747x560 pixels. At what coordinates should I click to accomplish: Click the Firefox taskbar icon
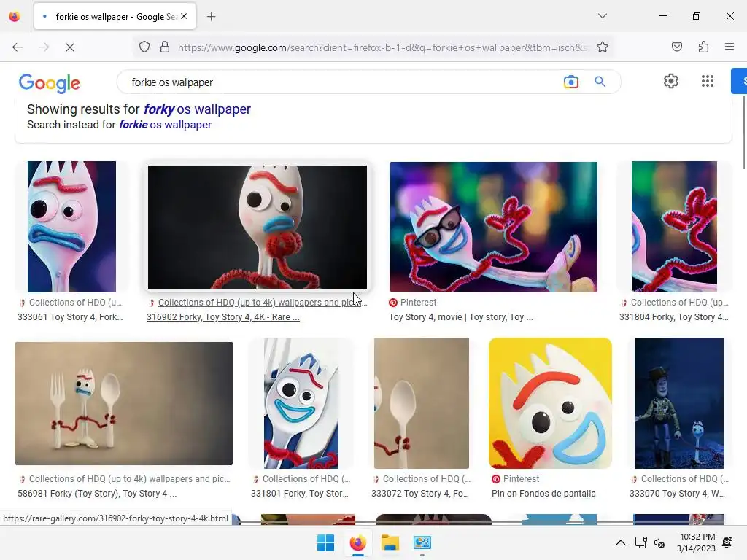[x=358, y=542]
